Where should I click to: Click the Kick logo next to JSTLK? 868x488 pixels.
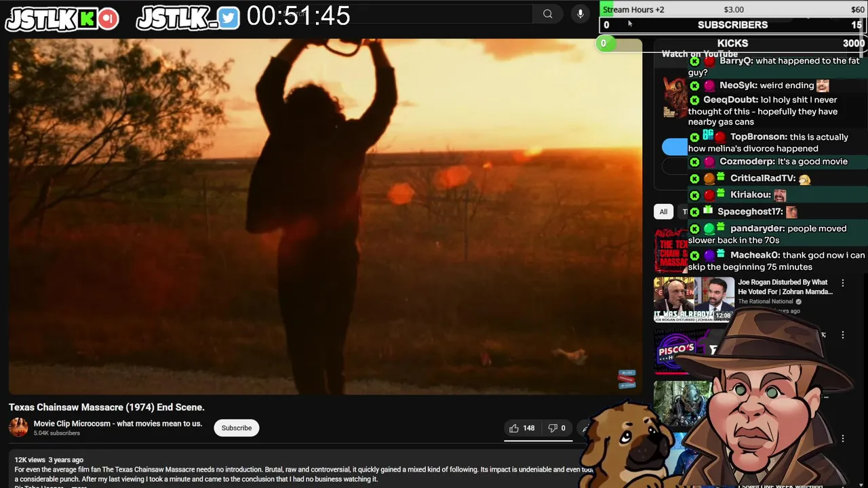[86, 19]
